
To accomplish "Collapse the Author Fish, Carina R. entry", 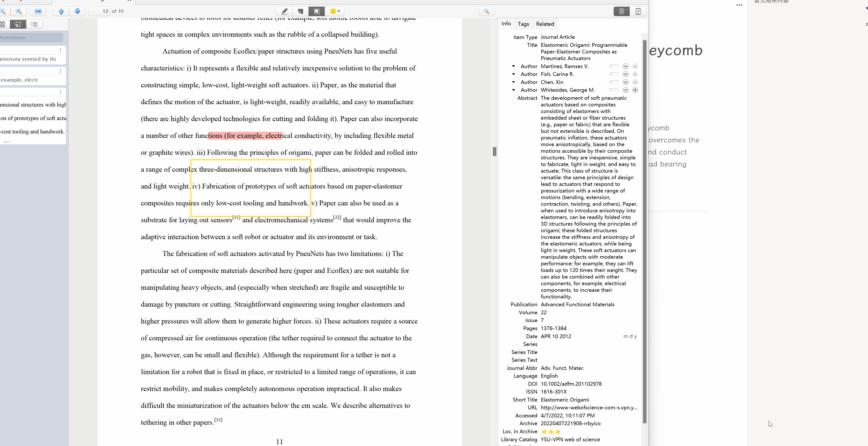I will tap(513, 74).
